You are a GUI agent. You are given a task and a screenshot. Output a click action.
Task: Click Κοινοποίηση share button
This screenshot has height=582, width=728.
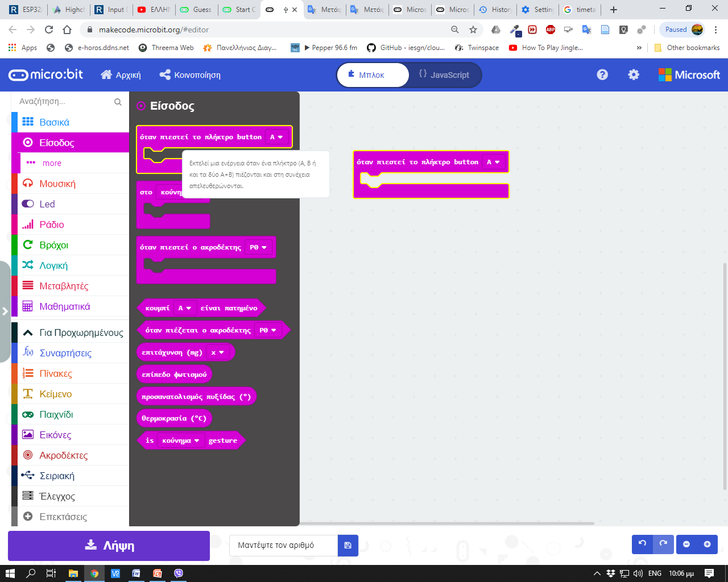(190, 75)
